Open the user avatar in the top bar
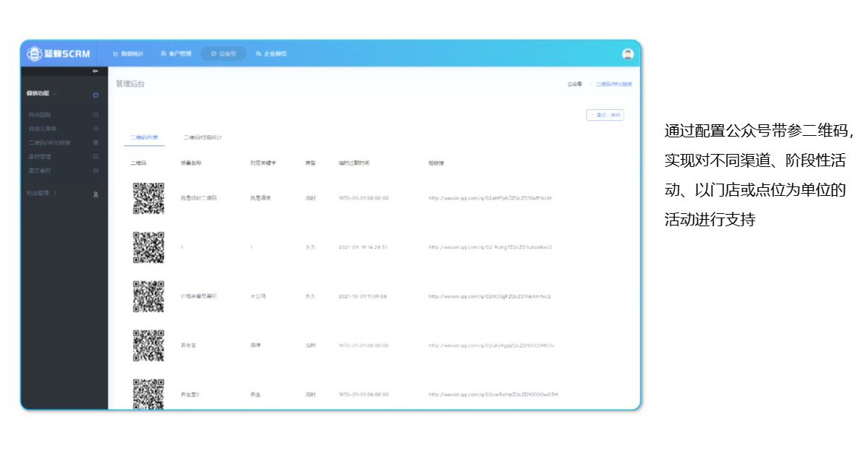 tap(627, 54)
